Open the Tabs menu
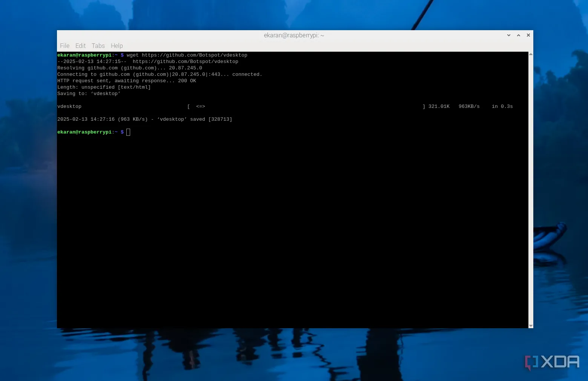The height and width of the screenshot is (381, 588). (98, 46)
